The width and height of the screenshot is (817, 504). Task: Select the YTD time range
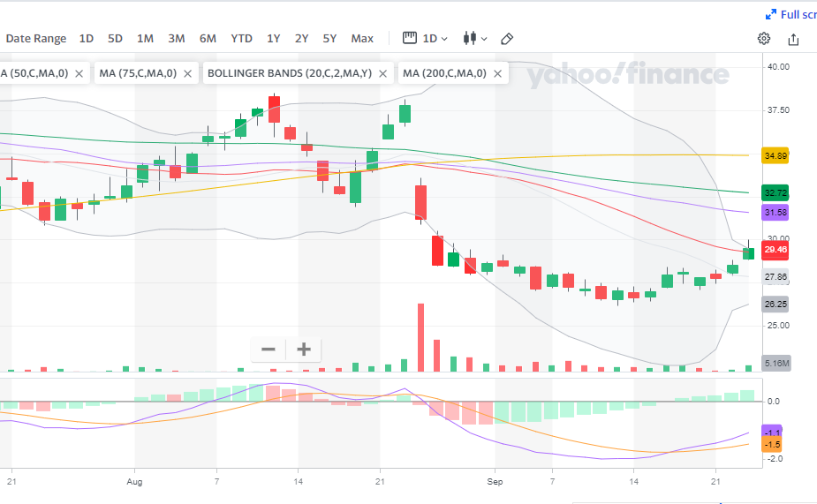[x=241, y=39]
